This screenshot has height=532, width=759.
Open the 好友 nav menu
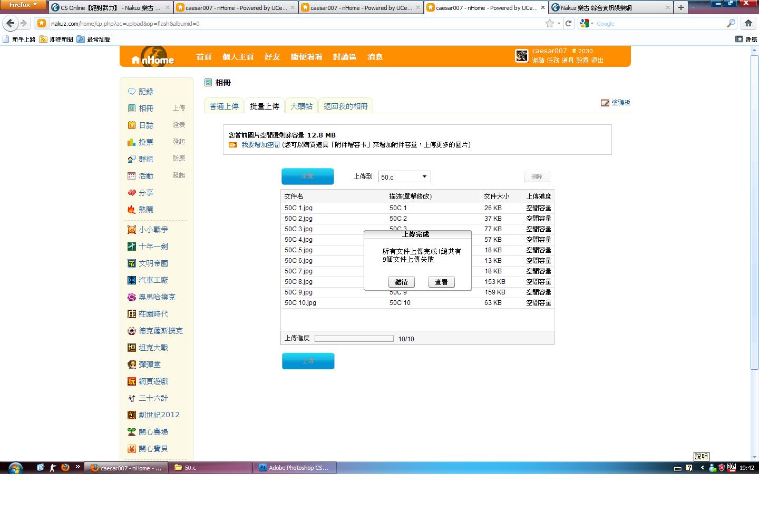pos(273,57)
